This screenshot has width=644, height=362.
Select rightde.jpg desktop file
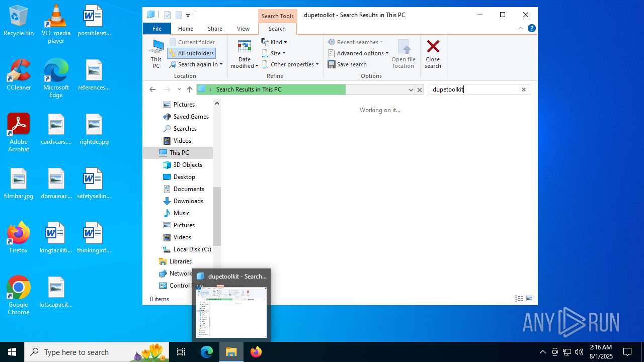tap(94, 130)
